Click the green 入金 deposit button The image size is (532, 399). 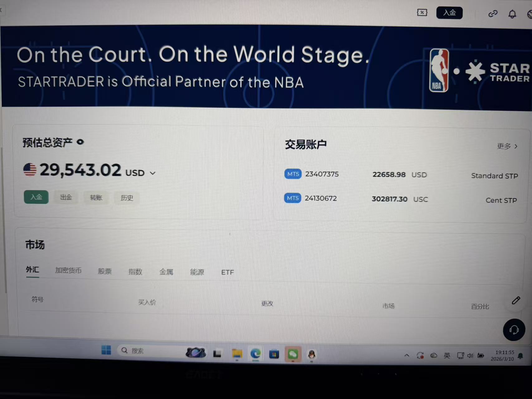pyautogui.click(x=36, y=197)
